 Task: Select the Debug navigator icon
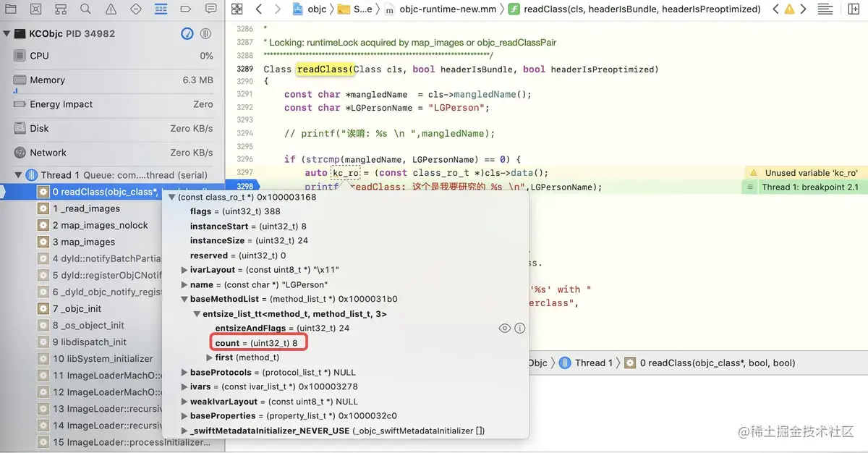(161, 9)
